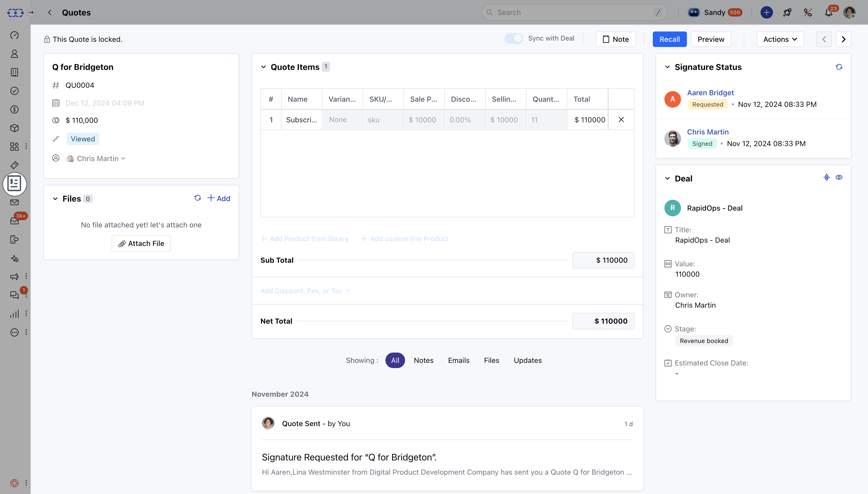Open the reports bar chart icon
This screenshot has height=494, width=868.
click(14, 314)
